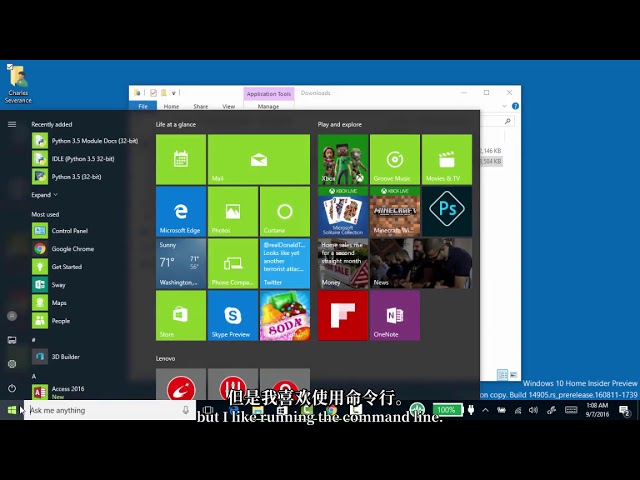Open the Weather tile for Washington

point(181,264)
